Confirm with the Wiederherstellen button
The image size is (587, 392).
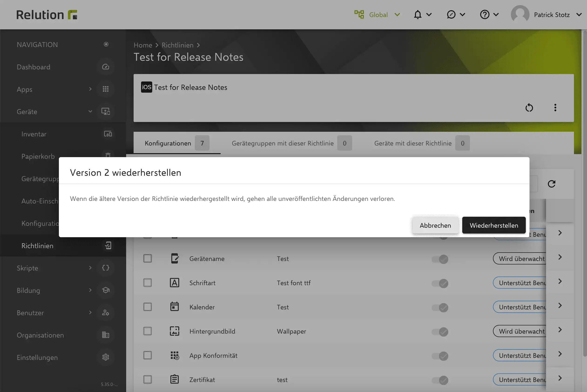[494, 225]
